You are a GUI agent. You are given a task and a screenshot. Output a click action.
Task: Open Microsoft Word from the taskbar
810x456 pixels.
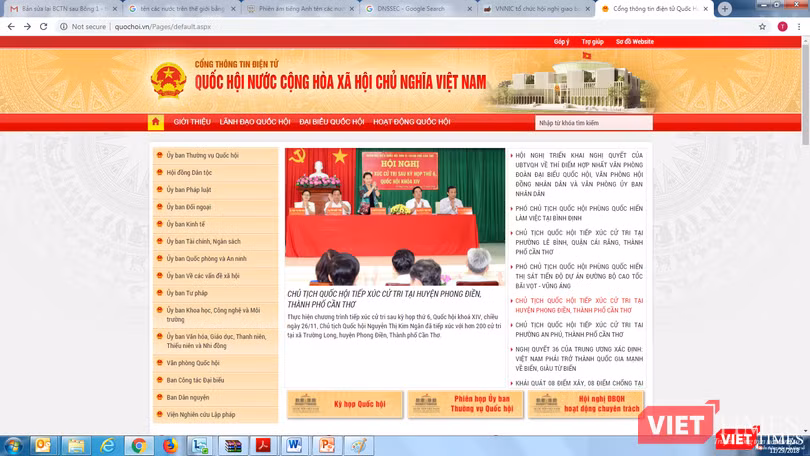(295, 446)
